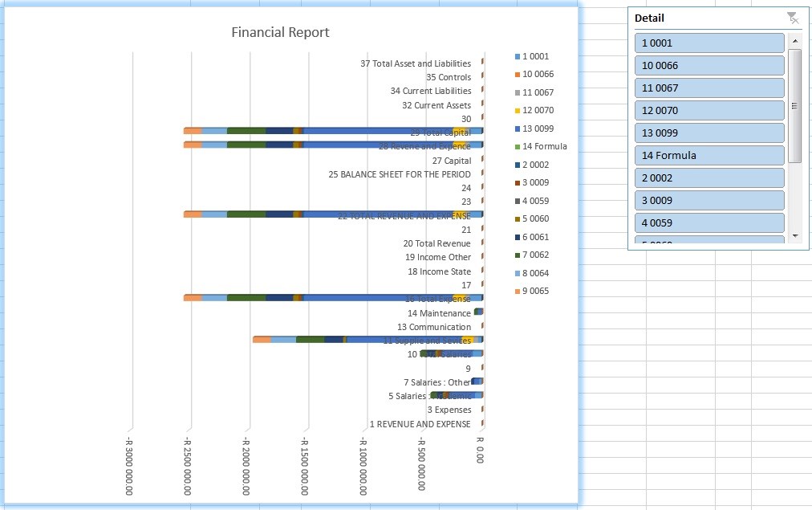Clear the Detail slicer filter
Viewport: 812px width, 510px height.
coord(793,18)
